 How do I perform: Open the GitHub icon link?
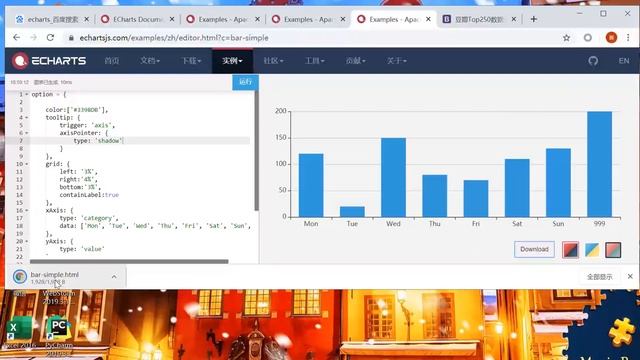pos(593,61)
